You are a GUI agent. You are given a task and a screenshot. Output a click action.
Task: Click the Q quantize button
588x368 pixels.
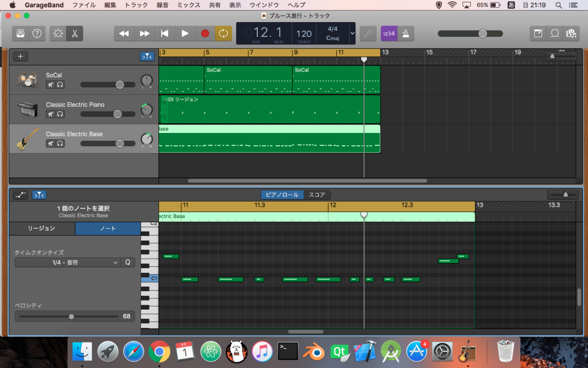(127, 263)
